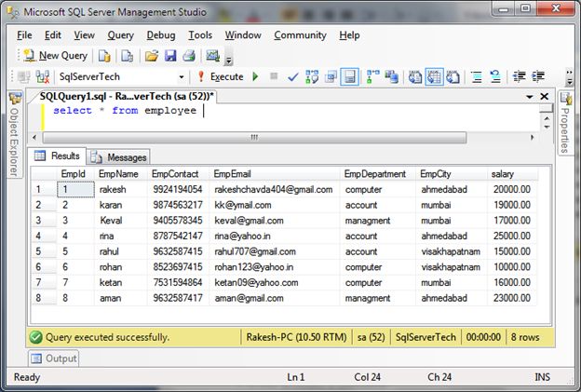
Task: Open the File menu
Action: (24, 35)
